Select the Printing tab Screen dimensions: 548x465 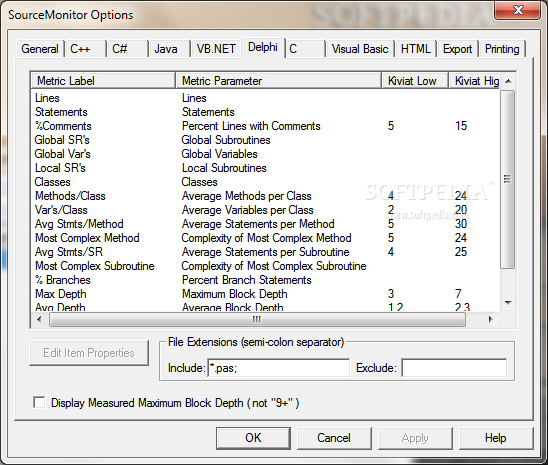pos(502,49)
